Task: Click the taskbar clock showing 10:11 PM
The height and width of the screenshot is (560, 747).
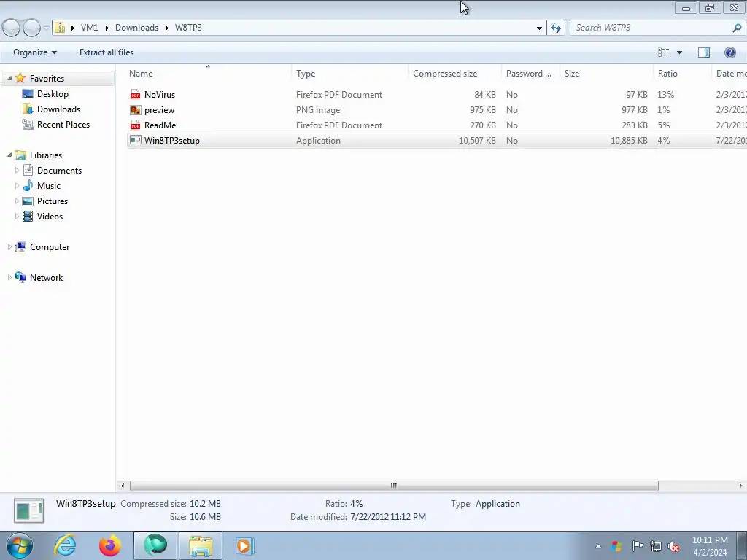Action: pyautogui.click(x=710, y=546)
